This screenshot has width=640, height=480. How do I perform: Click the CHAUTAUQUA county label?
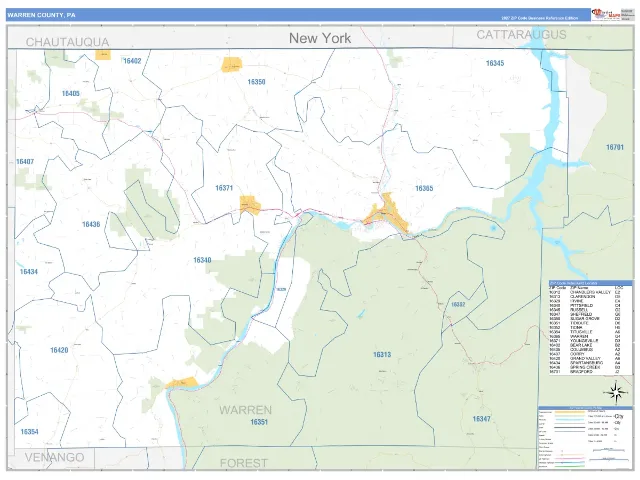pyautogui.click(x=67, y=42)
